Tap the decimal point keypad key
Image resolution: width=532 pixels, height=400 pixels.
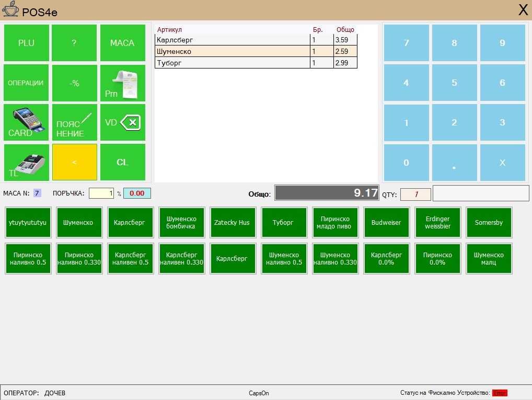coord(454,162)
